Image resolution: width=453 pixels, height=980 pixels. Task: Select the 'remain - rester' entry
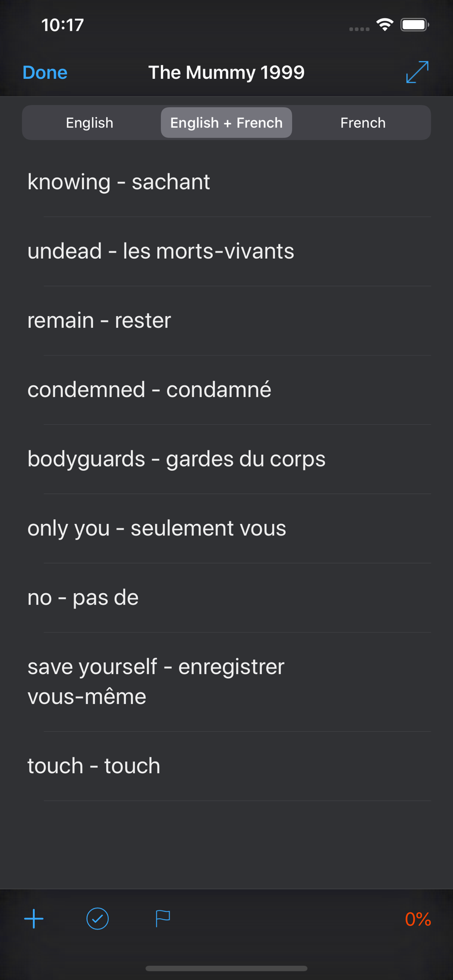coord(226,320)
